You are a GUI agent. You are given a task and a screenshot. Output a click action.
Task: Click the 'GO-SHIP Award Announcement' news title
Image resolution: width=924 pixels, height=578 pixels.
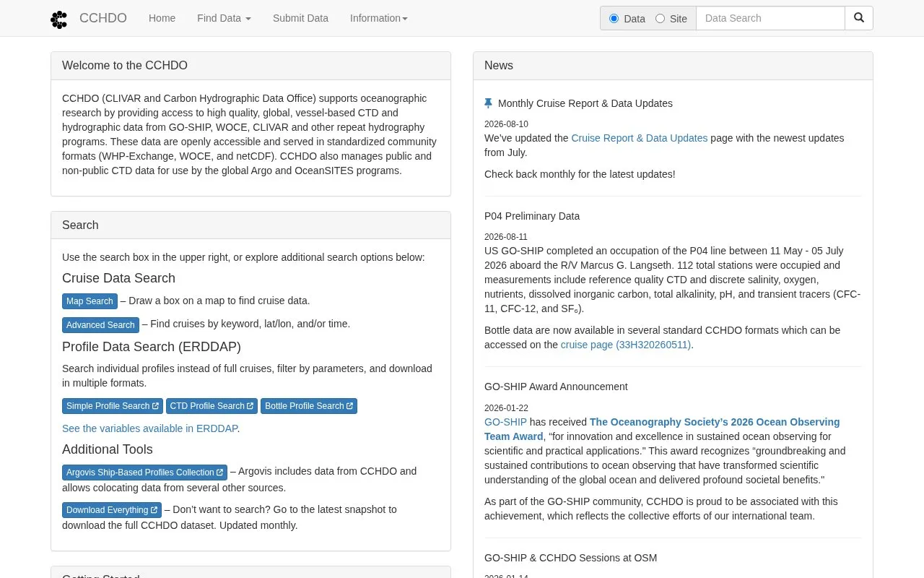coord(556,387)
